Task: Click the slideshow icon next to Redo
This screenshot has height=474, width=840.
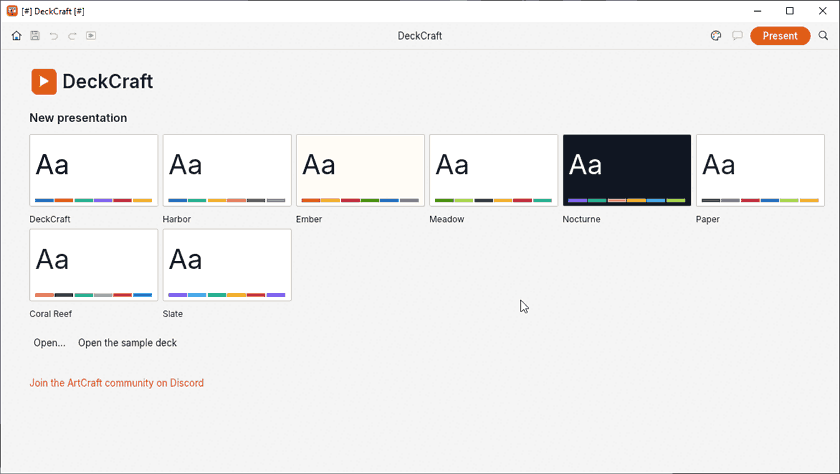Action: tap(91, 36)
